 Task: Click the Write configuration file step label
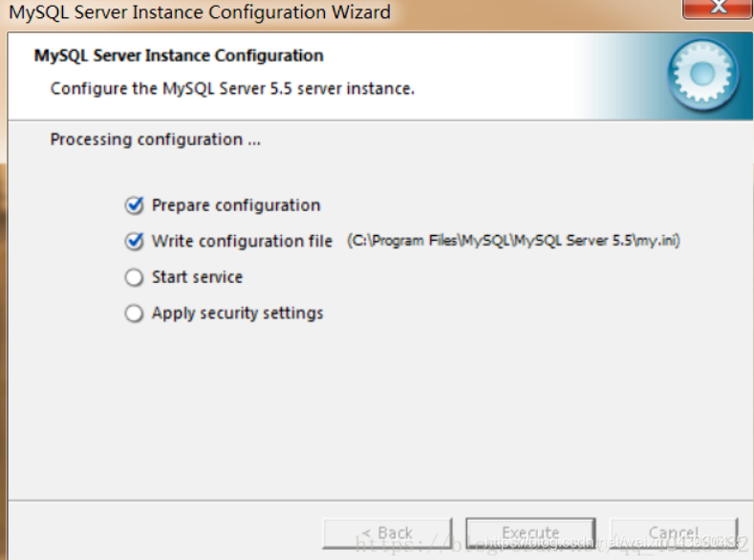[242, 241]
